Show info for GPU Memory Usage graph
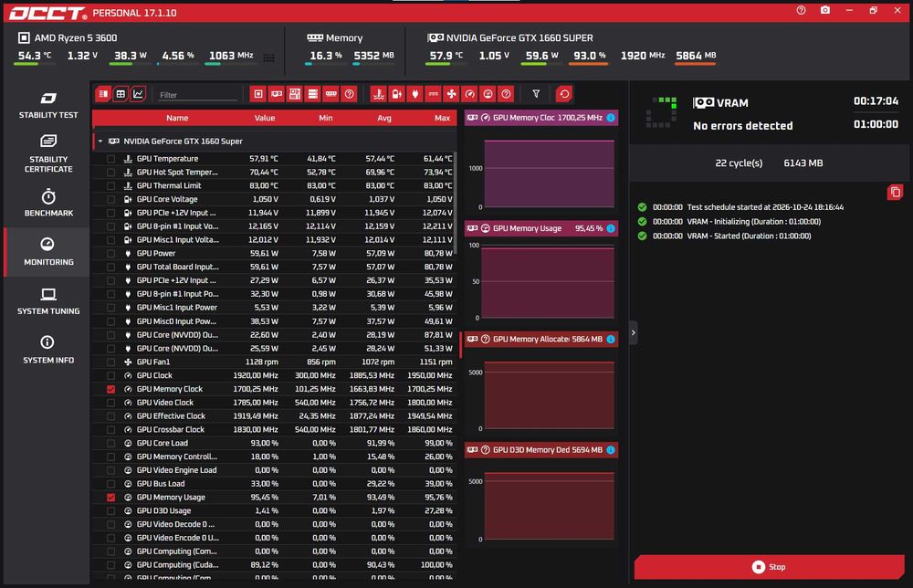 click(x=611, y=228)
